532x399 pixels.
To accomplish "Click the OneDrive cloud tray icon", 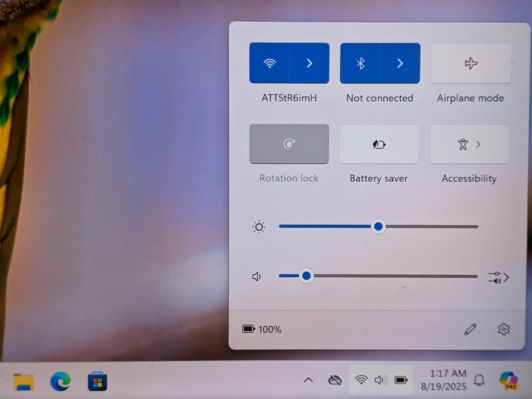I will coord(335,380).
